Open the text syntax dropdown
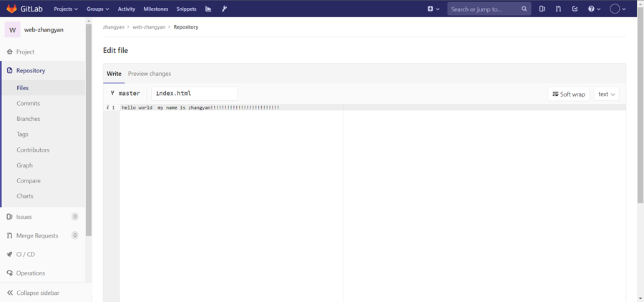The height and width of the screenshot is (302, 644). point(606,94)
